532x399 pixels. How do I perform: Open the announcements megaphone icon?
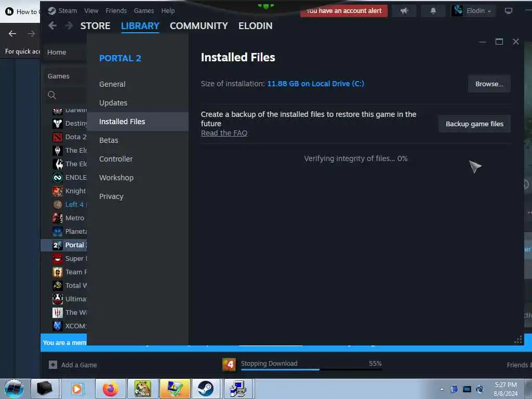tap(404, 11)
